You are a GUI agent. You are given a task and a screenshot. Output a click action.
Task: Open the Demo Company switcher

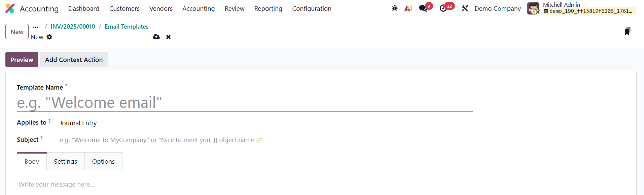[497, 8]
